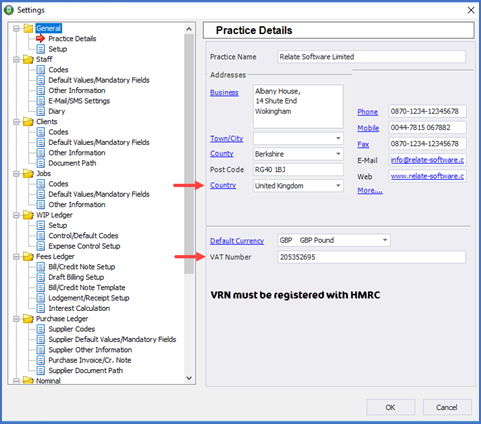The image size is (481, 424).
Task: Collapse the Clients tree node
Action: (16, 122)
